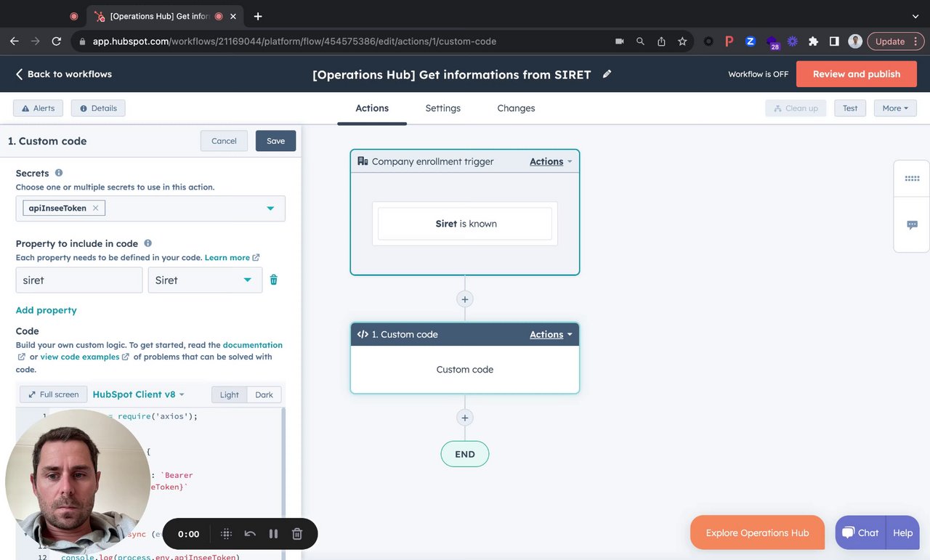This screenshot has width=930, height=560.
Task: Click the siret property name field
Action: coord(79,280)
